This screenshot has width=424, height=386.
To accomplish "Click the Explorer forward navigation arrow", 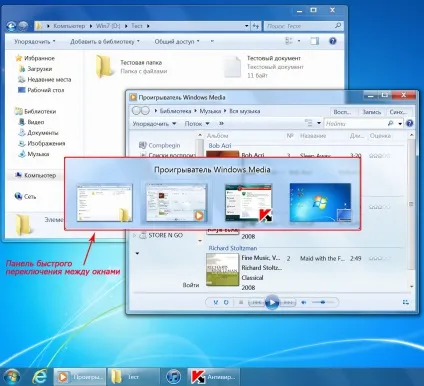I will [23, 26].
